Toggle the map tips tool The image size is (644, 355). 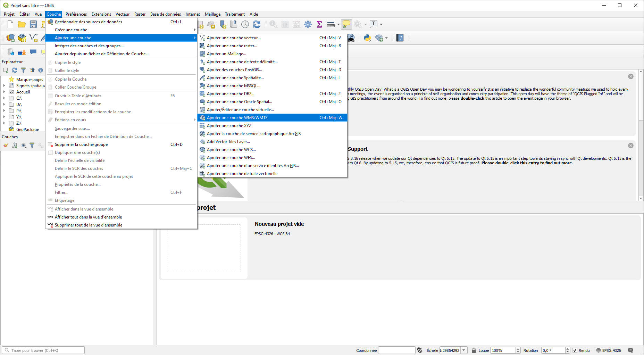click(x=346, y=24)
